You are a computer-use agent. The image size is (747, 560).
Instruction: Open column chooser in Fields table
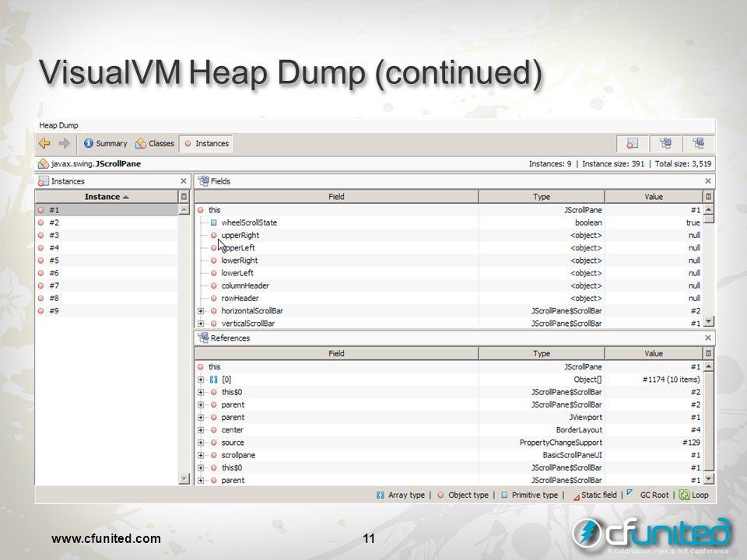click(x=708, y=197)
